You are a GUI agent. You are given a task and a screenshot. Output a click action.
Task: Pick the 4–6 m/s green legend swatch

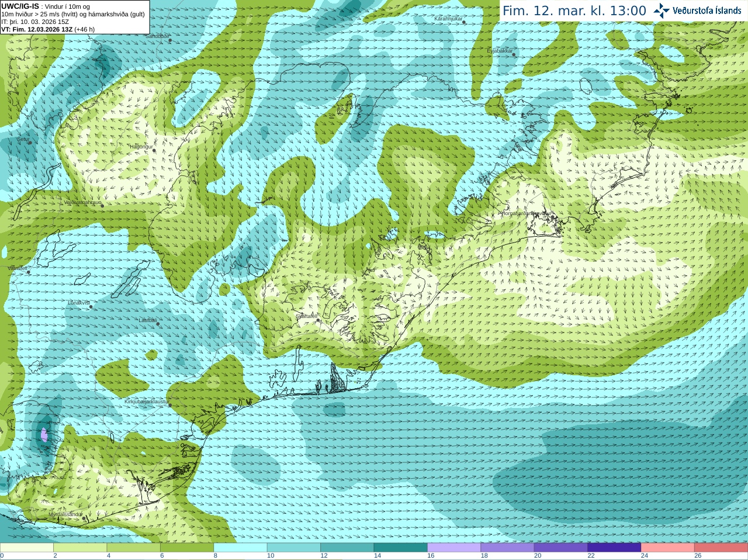(x=134, y=548)
